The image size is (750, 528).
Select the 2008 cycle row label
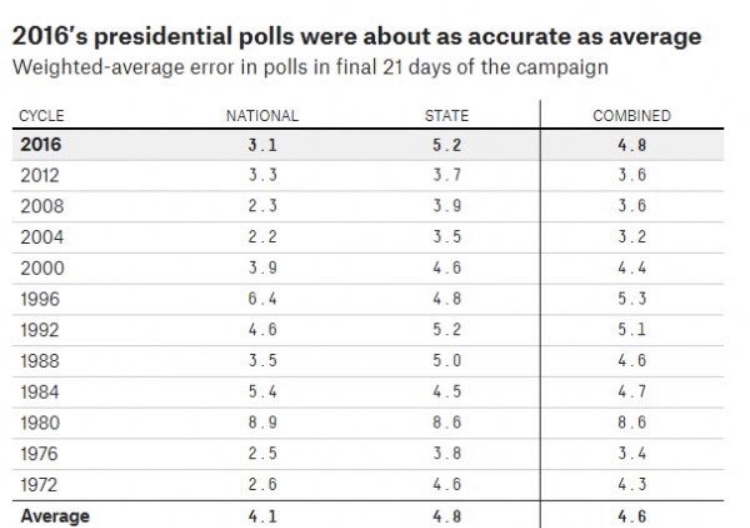click(40, 206)
